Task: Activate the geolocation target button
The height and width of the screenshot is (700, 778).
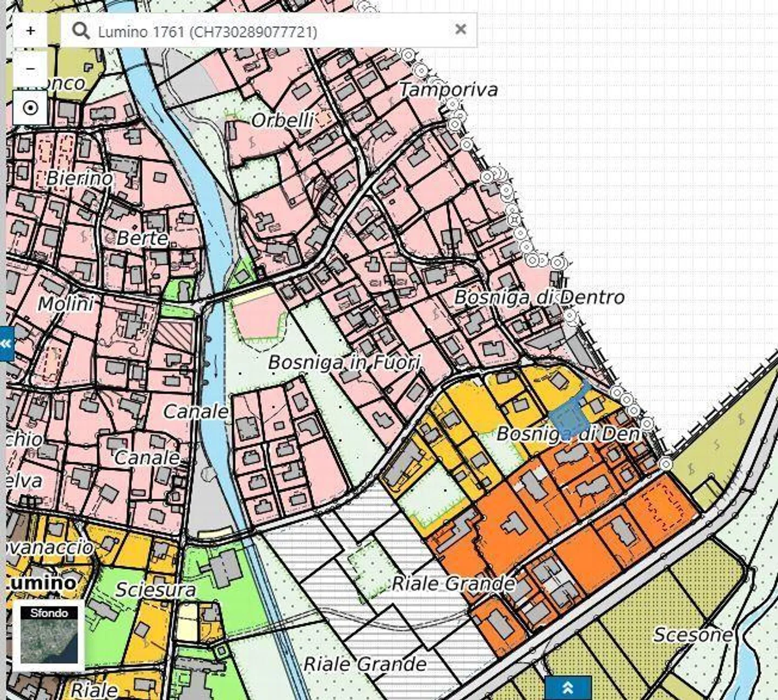Action: tap(30, 108)
